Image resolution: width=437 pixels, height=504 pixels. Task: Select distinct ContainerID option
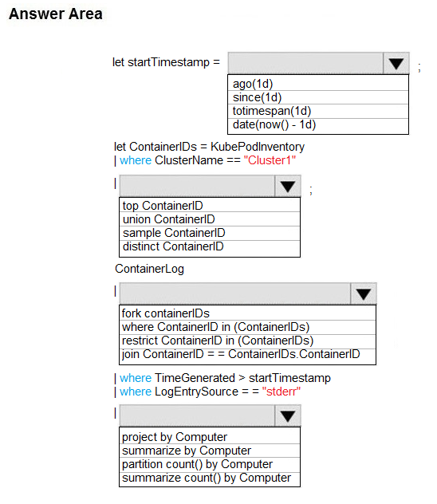point(210,247)
